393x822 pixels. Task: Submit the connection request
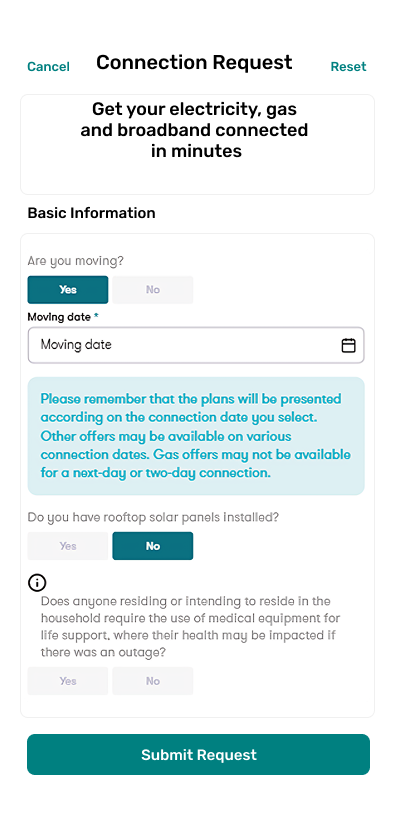[199, 754]
